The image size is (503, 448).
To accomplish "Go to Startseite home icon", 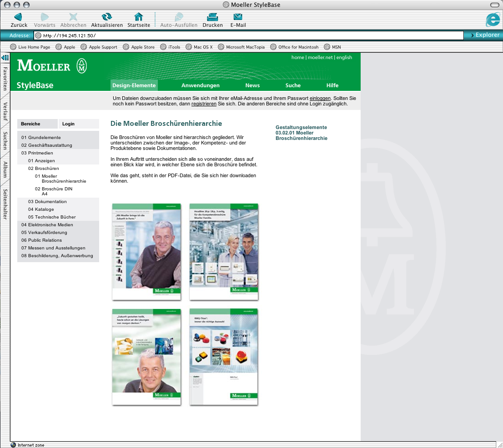I will click(x=139, y=17).
